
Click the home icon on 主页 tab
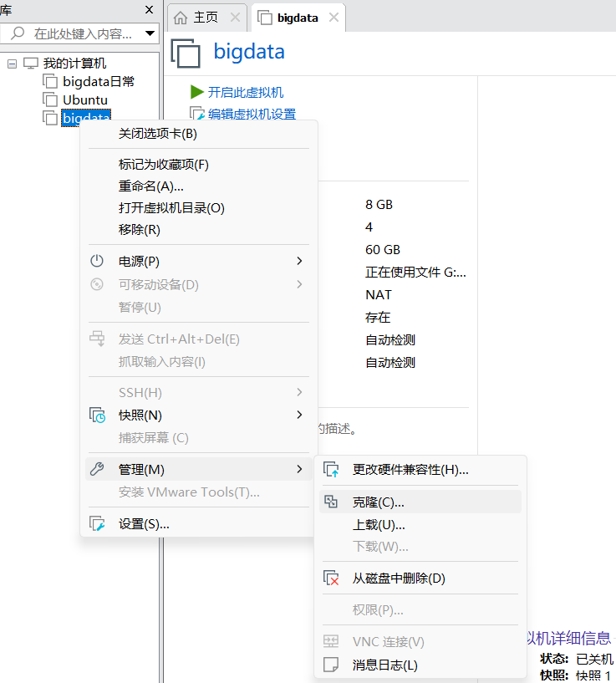point(181,18)
